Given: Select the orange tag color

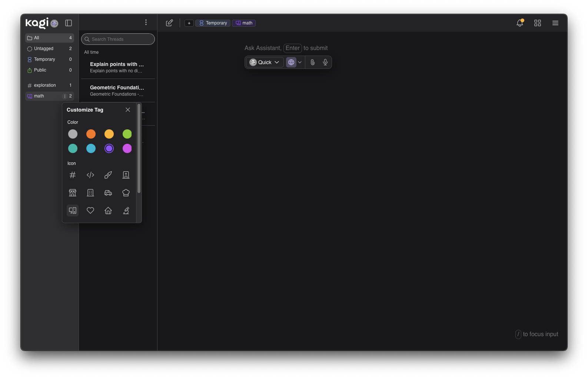Looking at the screenshot, I should click(x=91, y=134).
